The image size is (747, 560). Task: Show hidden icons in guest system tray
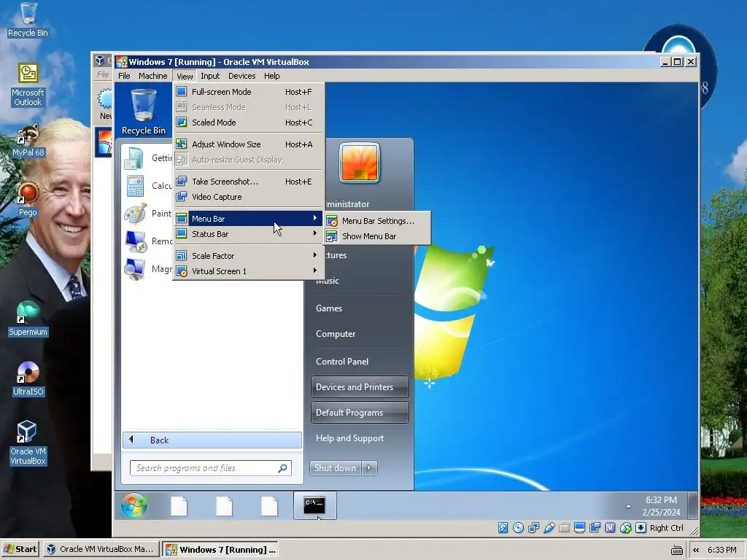click(x=628, y=506)
